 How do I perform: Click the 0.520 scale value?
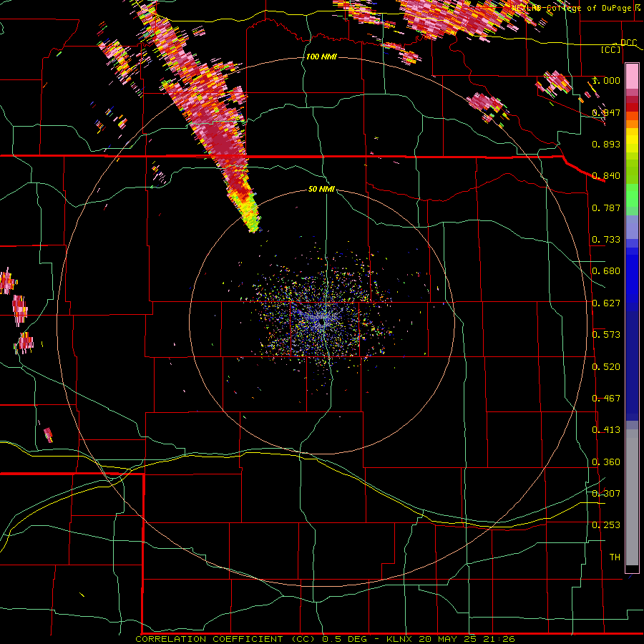606,367
